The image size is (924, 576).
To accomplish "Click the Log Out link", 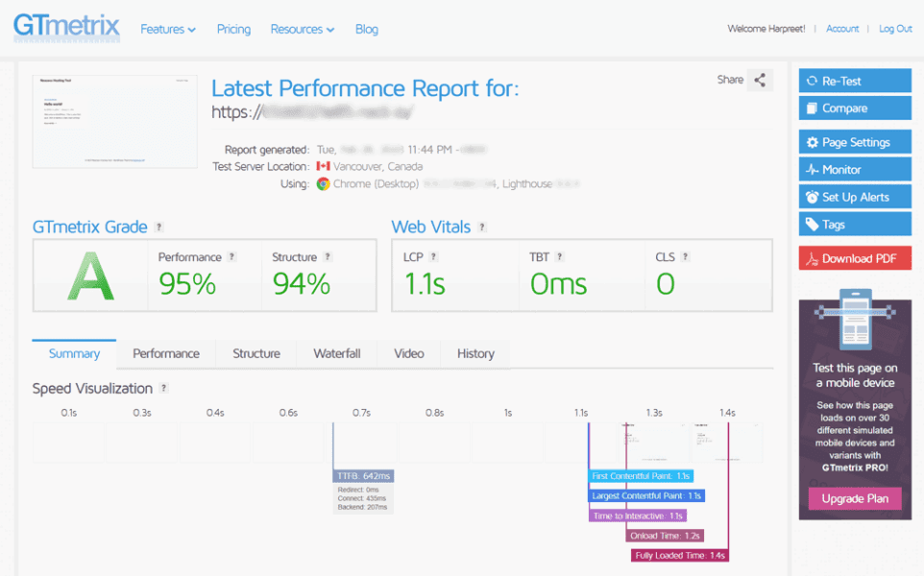I will click(895, 29).
